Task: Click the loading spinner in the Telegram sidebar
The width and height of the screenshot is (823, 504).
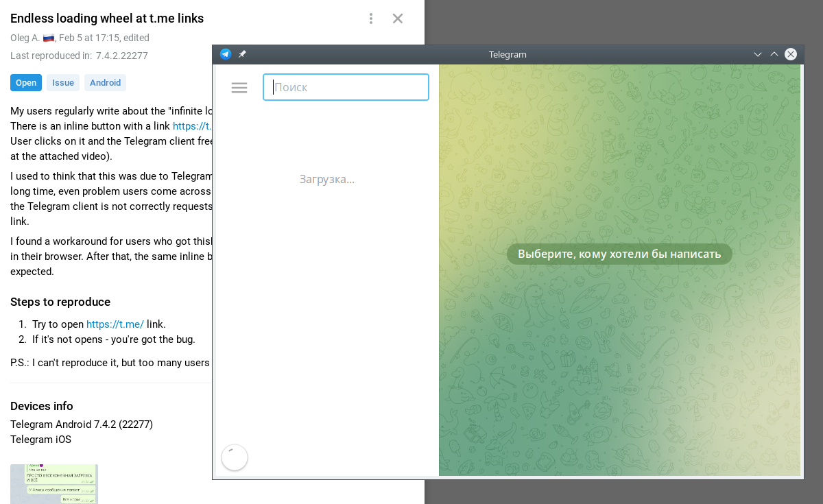Action: click(x=235, y=458)
